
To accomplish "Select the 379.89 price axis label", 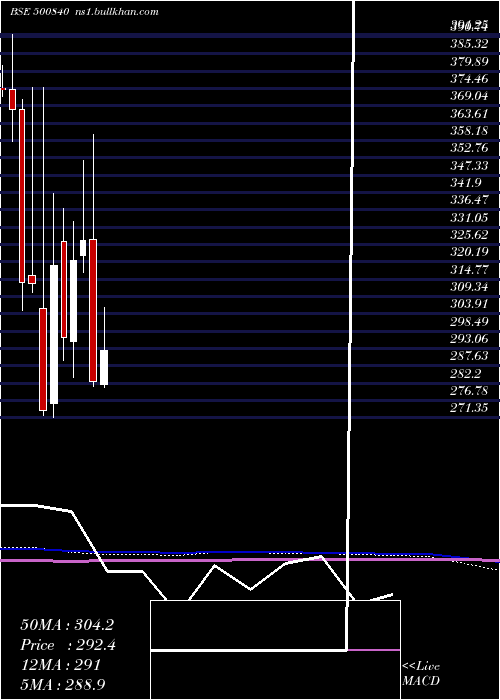I will 469,62.
